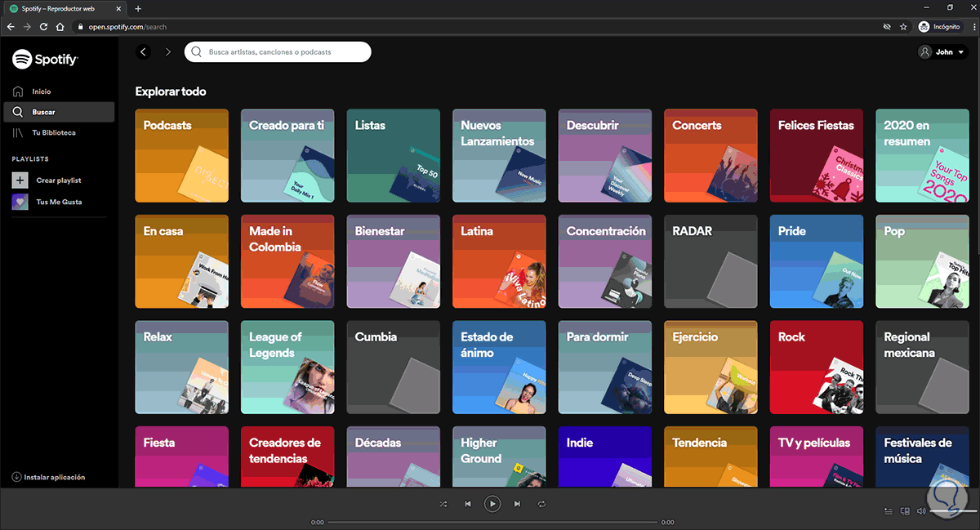
Task: Open the En casa category
Action: click(x=182, y=261)
